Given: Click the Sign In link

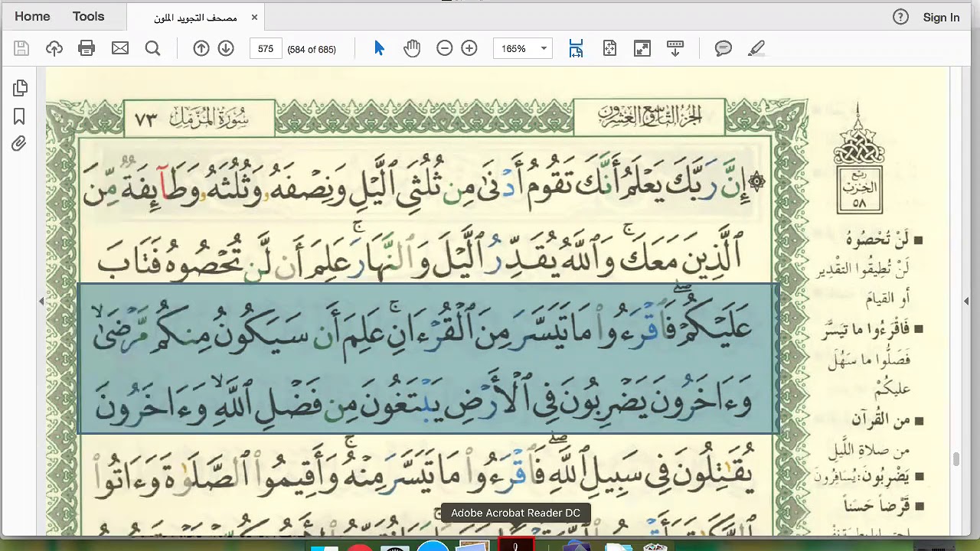Looking at the screenshot, I should click(x=941, y=17).
